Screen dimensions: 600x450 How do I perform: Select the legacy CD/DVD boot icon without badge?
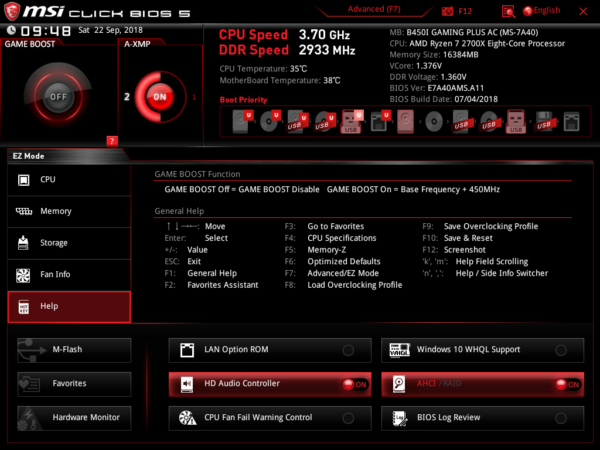(x=434, y=122)
